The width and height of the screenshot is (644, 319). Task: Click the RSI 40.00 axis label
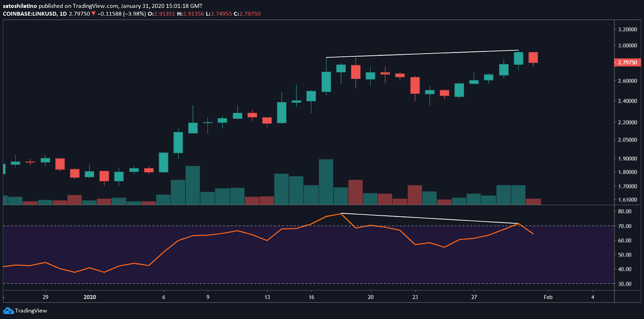click(x=625, y=269)
